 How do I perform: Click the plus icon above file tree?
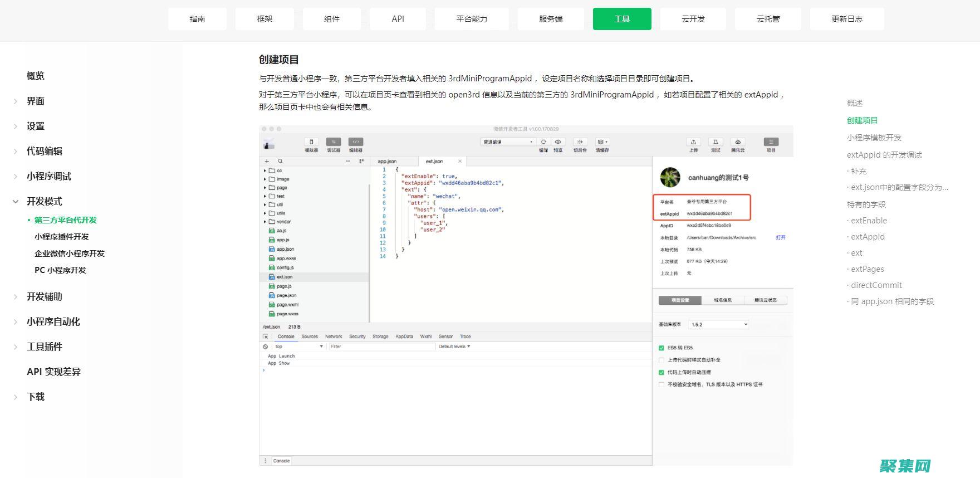(267, 161)
